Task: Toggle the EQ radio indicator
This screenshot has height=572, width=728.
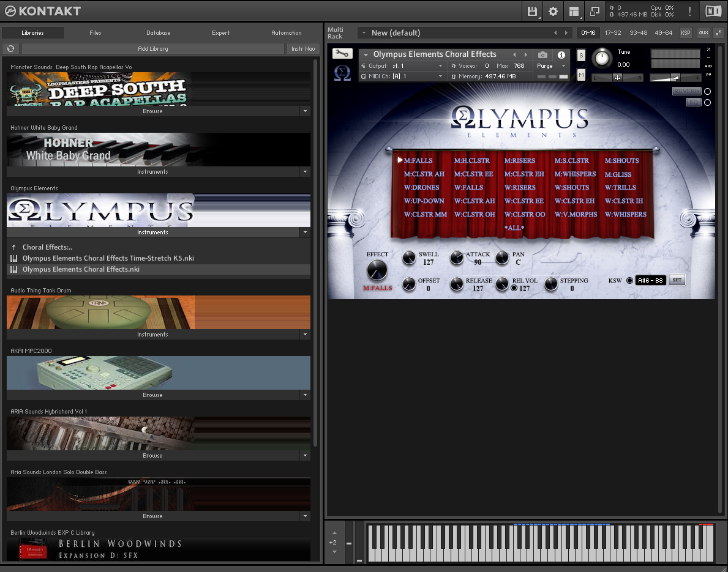Action: click(708, 103)
